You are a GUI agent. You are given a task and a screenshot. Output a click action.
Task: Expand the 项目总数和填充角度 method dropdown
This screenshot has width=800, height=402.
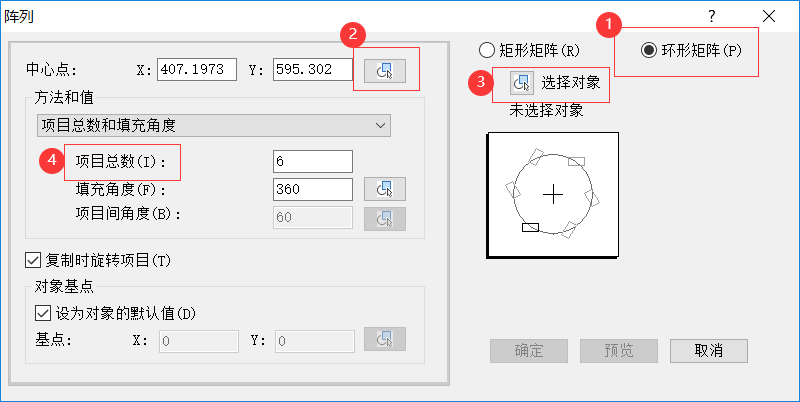tap(212, 125)
